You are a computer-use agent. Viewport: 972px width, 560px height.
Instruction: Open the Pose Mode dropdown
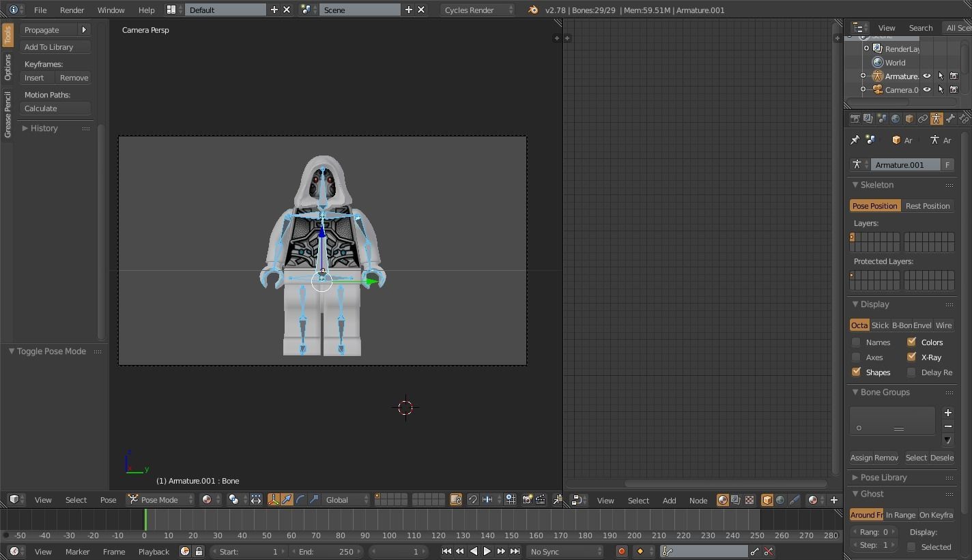[x=161, y=500]
